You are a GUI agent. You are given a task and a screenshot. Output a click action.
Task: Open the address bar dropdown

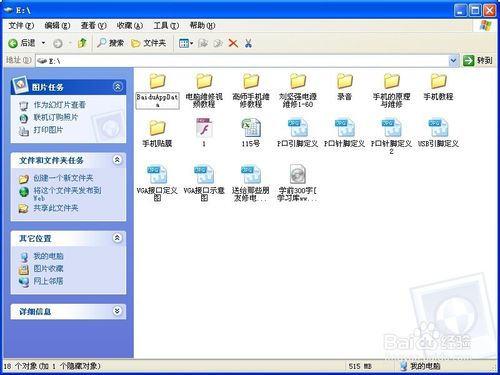point(453,61)
